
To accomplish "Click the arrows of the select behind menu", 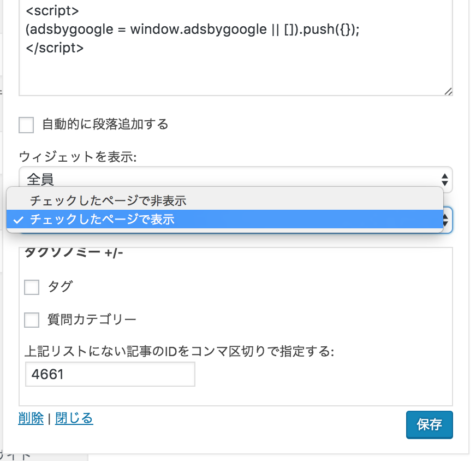I will point(445,220).
